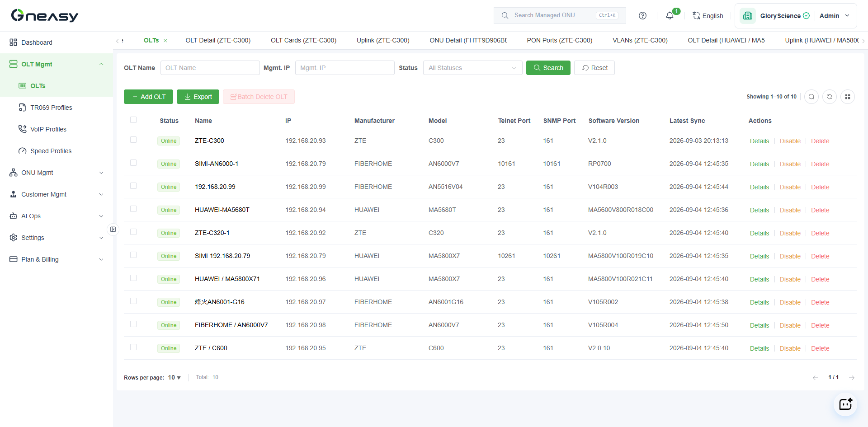The height and width of the screenshot is (427, 868).
Task: Open the All Statuses dropdown
Action: pyautogui.click(x=472, y=68)
